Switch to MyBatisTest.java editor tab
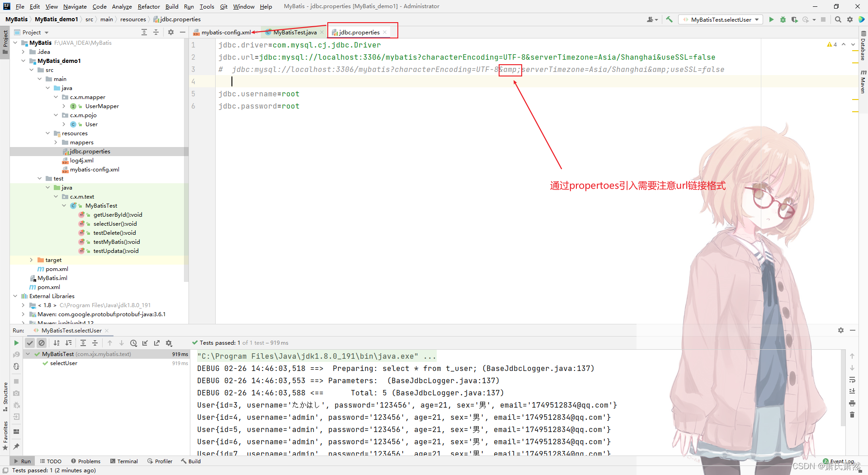The height and width of the screenshot is (475, 868). tap(295, 32)
